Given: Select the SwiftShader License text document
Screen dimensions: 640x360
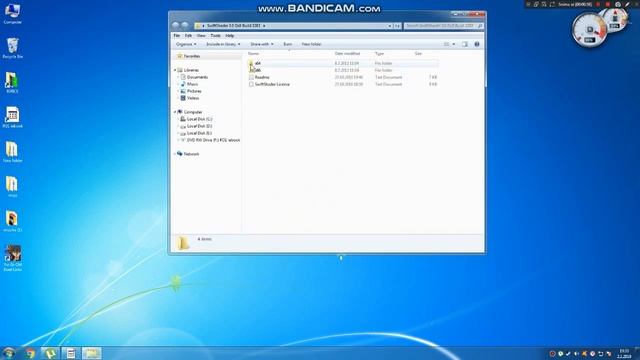Looking at the screenshot, I should [272, 84].
